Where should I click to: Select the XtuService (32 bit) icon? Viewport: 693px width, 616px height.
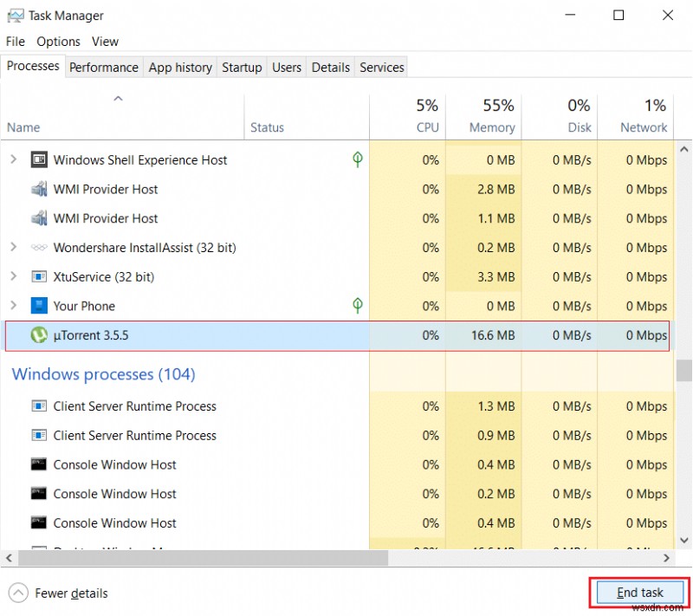point(38,276)
